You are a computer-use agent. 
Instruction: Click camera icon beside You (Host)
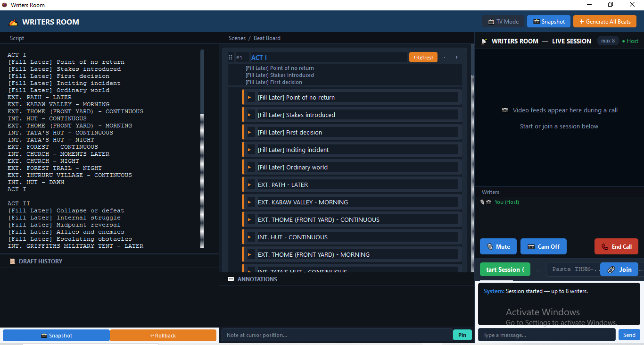pyautogui.click(x=489, y=202)
